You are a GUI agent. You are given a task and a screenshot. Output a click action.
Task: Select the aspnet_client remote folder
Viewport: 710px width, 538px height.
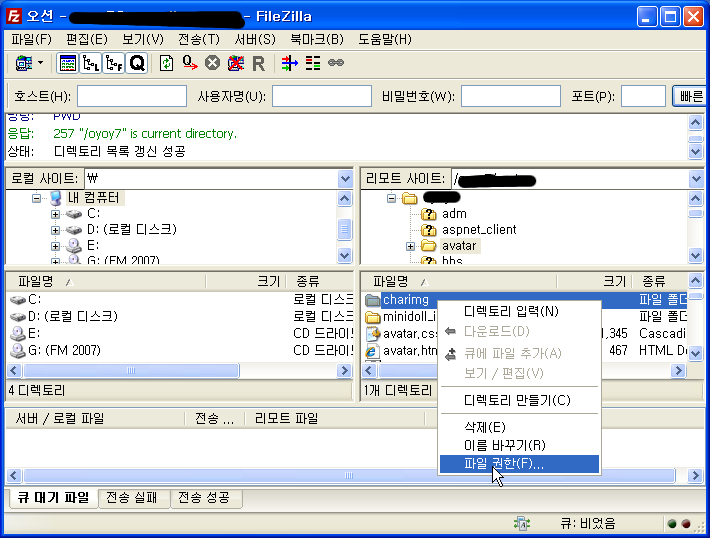pyautogui.click(x=479, y=230)
